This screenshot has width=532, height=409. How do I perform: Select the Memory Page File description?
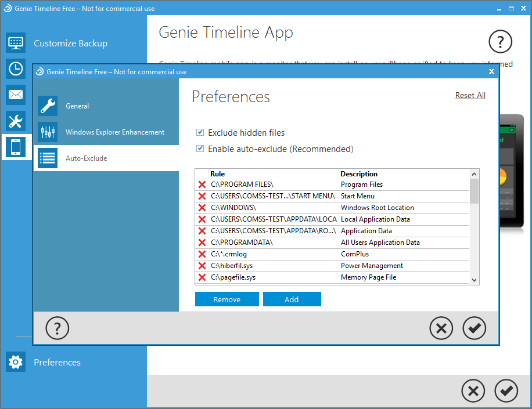(368, 277)
